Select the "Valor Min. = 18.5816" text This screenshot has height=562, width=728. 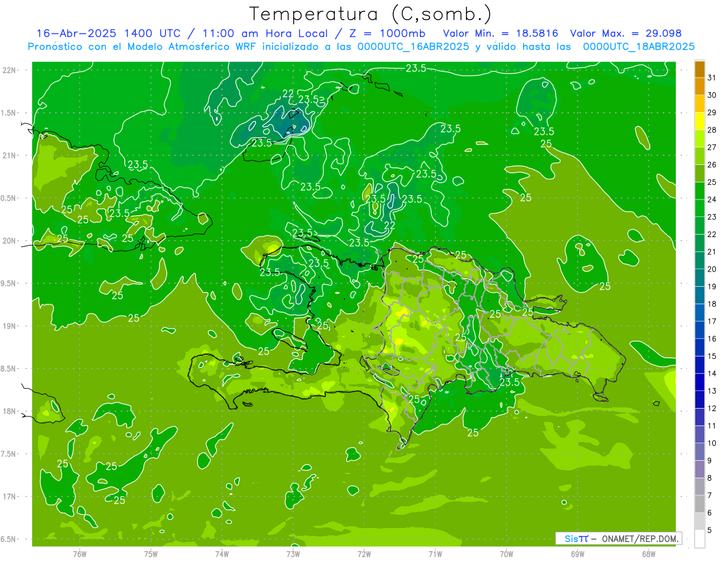coord(500,33)
